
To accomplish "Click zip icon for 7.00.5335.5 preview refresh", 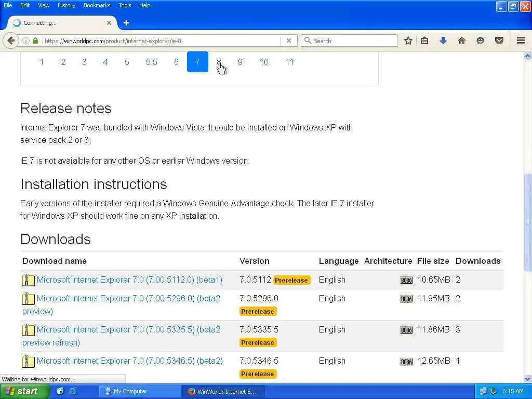I will [29, 330].
